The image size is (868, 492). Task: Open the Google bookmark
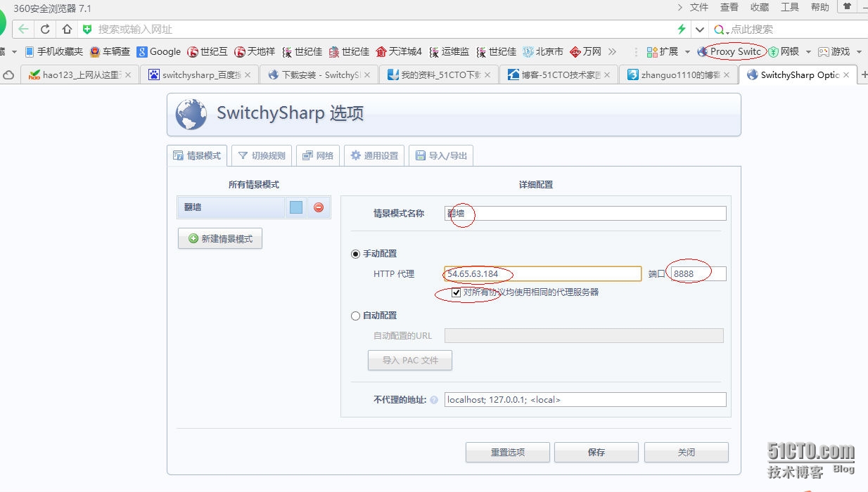pos(159,51)
